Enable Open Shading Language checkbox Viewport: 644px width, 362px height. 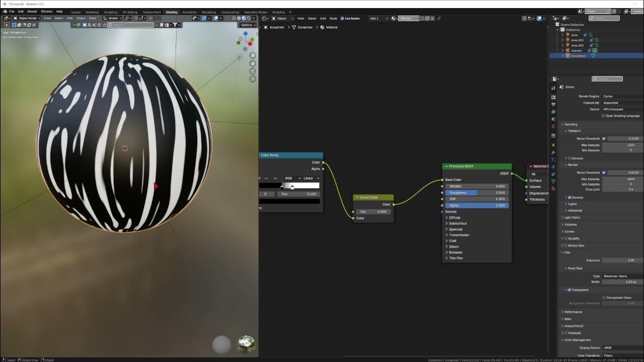point(603,116)
